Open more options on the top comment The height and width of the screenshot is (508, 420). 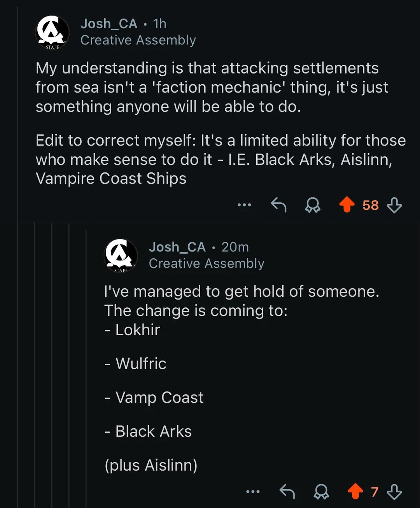coord(244,205)
